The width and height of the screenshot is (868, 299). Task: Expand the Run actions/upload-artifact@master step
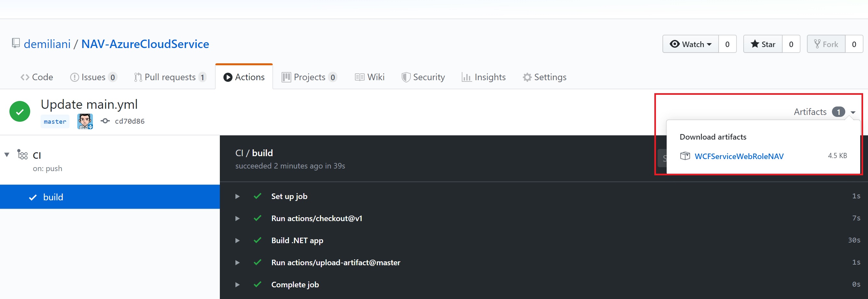coord(238,263)
